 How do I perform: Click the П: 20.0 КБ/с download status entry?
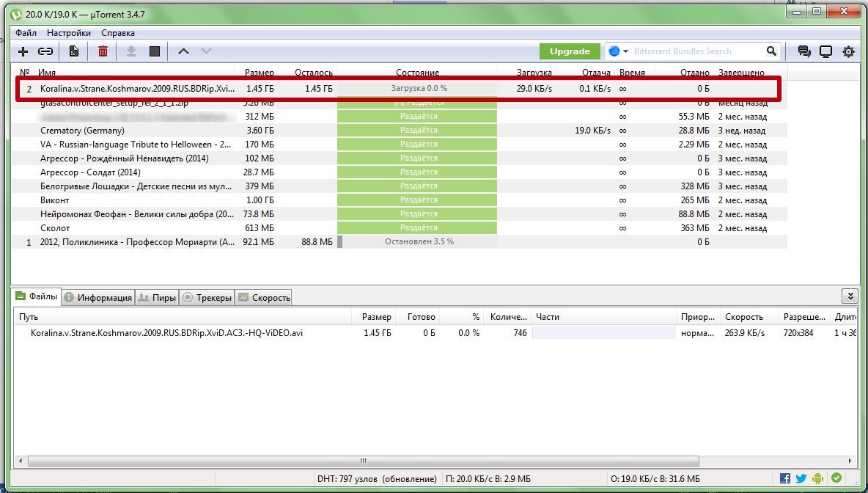coord(488,478)
